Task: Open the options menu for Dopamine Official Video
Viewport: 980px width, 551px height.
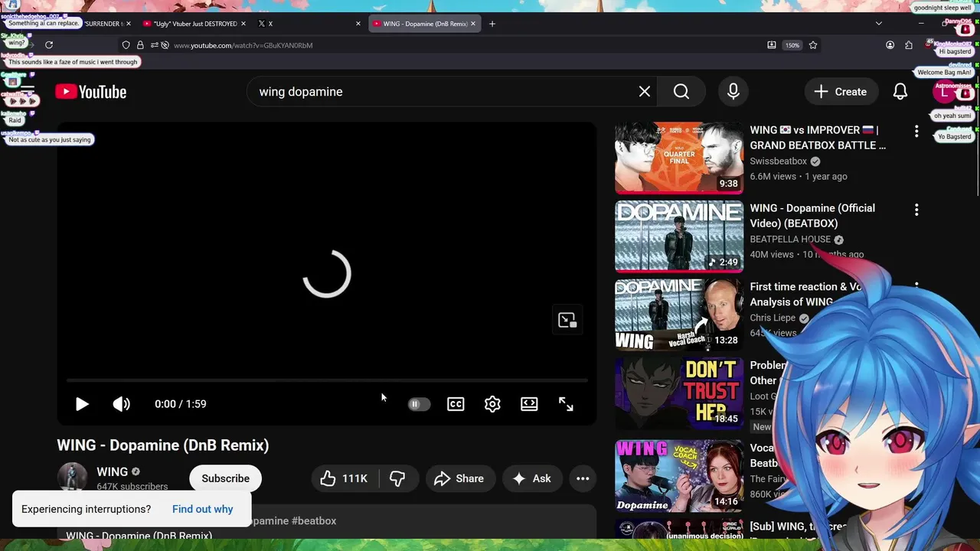Action: click(x=916, y=209)
